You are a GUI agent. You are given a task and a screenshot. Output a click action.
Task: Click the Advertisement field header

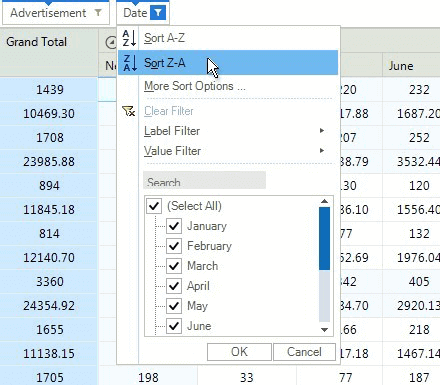pyautogui.click(x=56, y=13)
